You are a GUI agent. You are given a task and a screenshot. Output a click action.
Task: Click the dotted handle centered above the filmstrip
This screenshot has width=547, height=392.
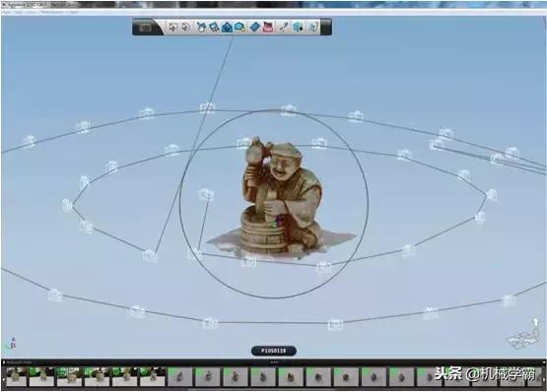(x=274, y=362)
